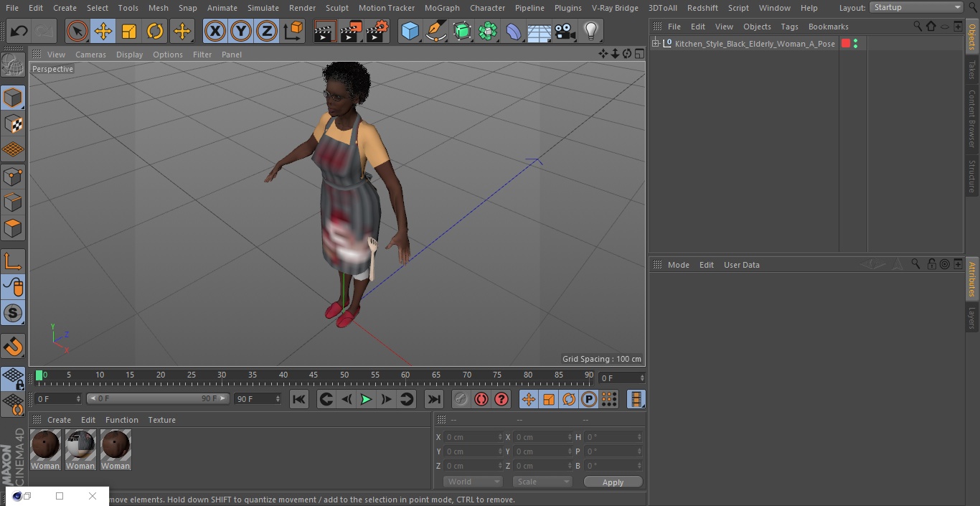980x506 pixels.
Task: Click Render View clapperboard icon
Action: pos(325,31)
